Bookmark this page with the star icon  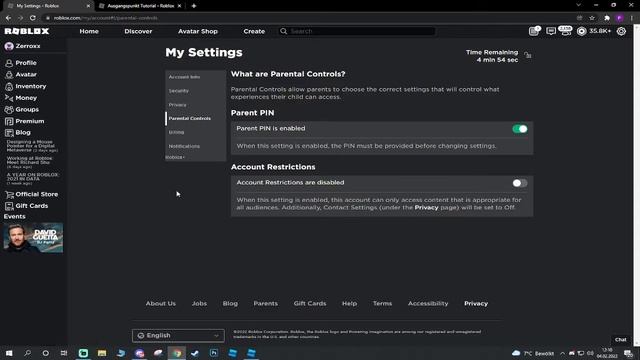tap(592, 18)
